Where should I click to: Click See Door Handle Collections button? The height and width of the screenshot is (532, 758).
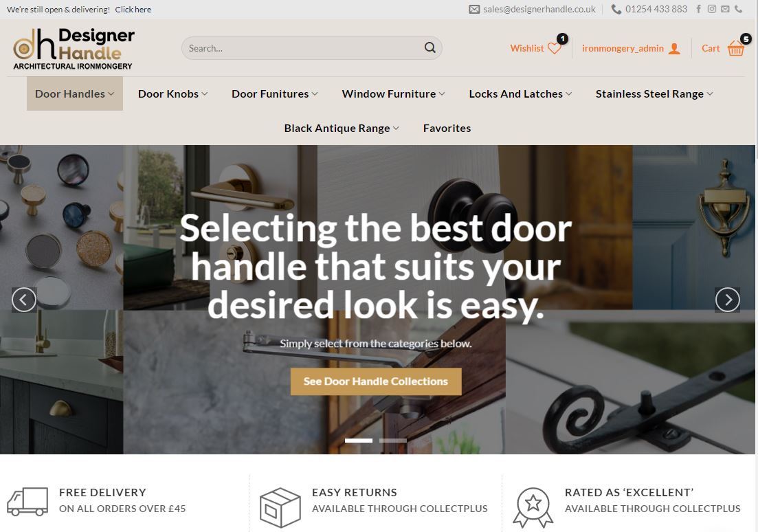pyautogui.click(x=376, y=381)
